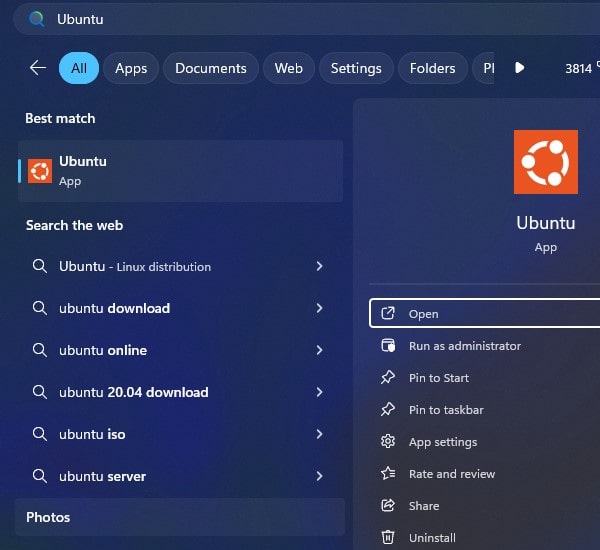The image size is (600, 550).
Task: Click the magnifier icon beside ubuntu iso
Action: [x=40, y=434]
